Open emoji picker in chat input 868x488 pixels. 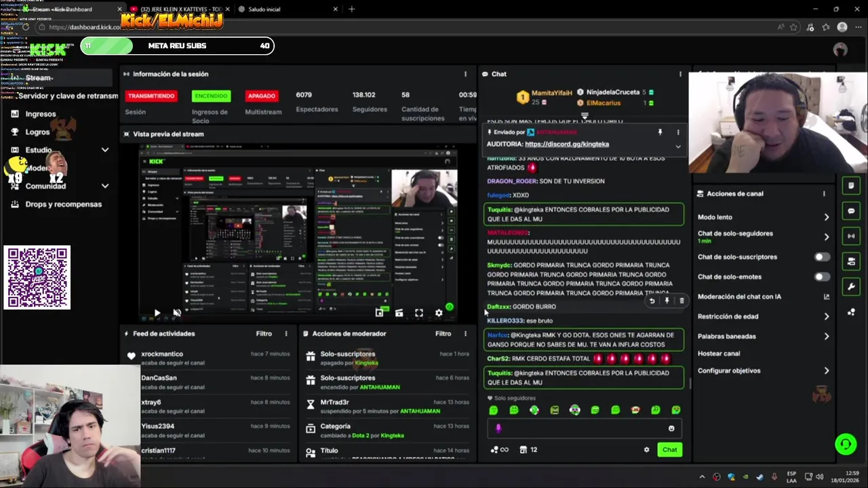coord(671,428)
